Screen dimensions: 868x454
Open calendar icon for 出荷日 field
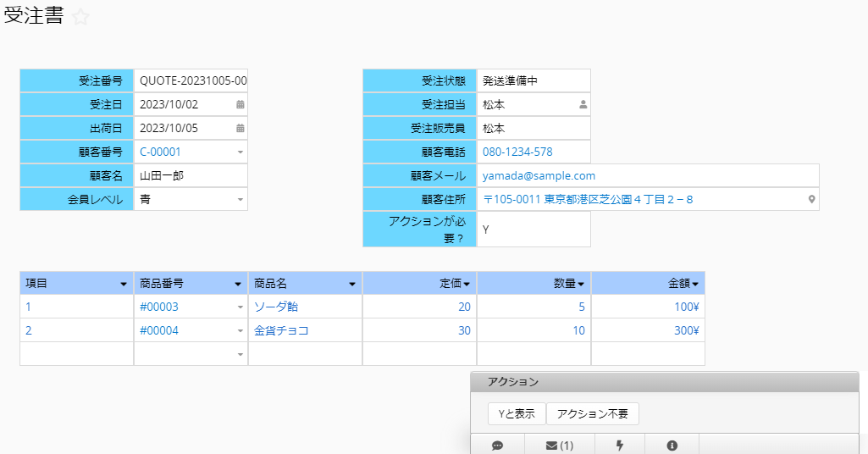coord(240,129)
